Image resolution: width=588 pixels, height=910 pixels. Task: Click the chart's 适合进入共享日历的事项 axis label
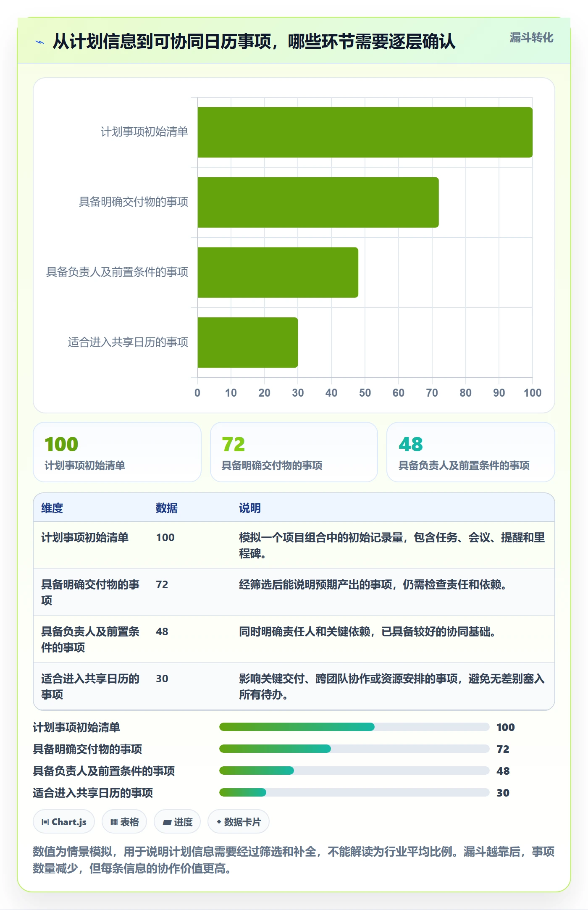pyautogui.click(x=128, y=342)
